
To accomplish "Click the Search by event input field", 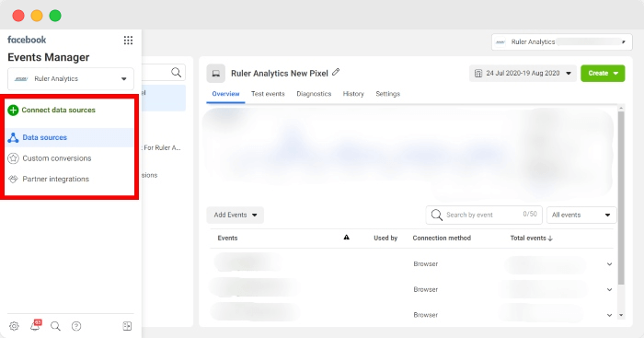I will pos(484,215).
